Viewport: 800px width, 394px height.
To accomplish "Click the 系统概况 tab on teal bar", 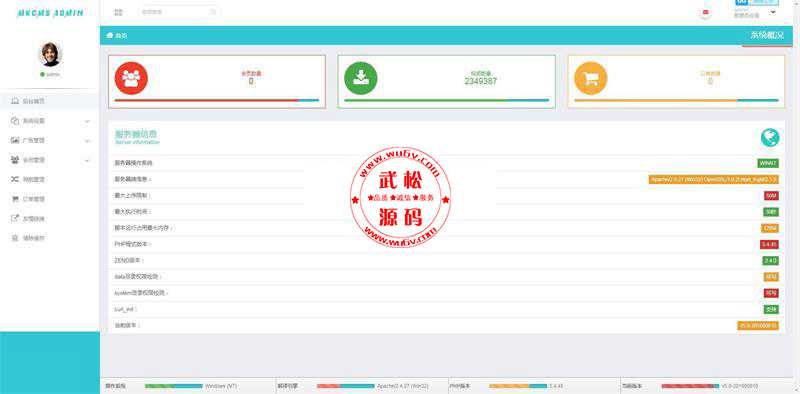I will point(767,35).
